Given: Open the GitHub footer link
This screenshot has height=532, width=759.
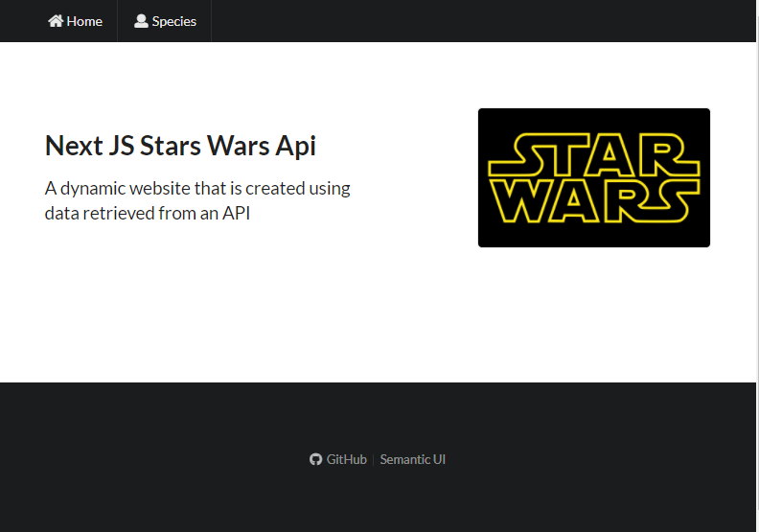Looking at the screenshot, I should coord(338,459).
